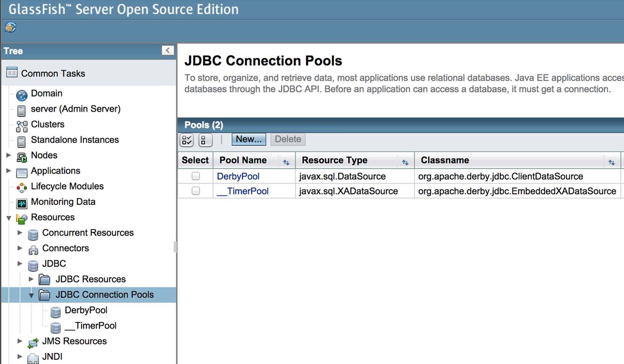
Task: Click the tree panel splitter handle
Action: point(175,247)
